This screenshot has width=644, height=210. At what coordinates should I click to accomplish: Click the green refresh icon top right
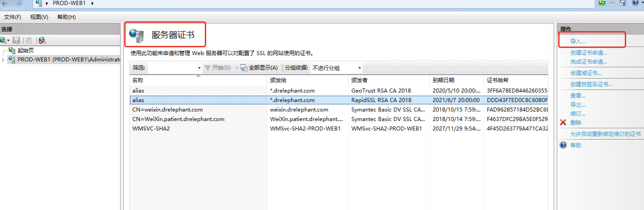(x=602, y=3)
